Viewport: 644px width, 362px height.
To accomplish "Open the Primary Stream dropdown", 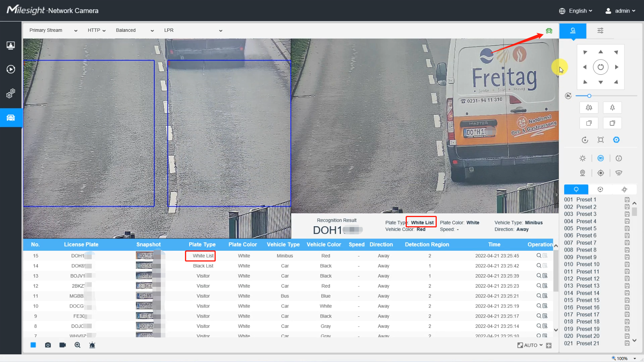I will [x=53, y=30].
